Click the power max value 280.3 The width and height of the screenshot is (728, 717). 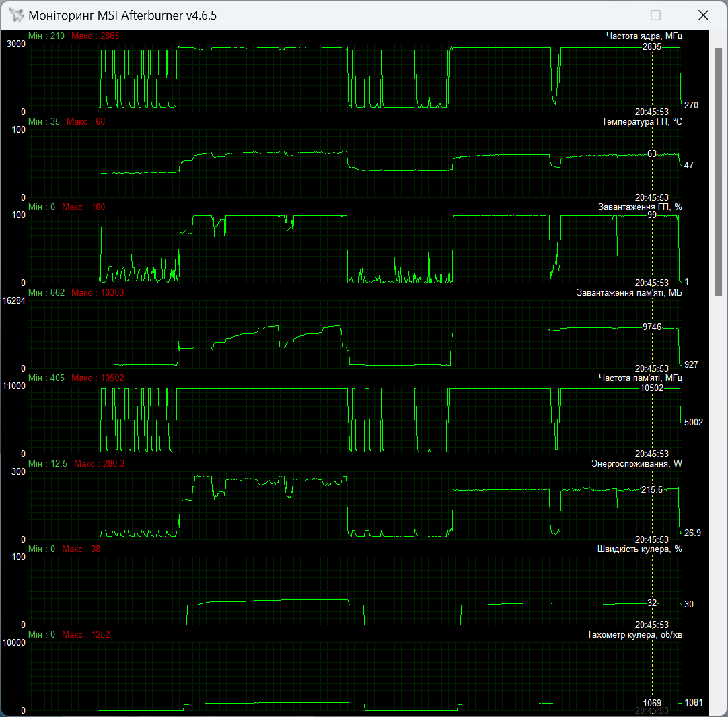coord(114,464)
